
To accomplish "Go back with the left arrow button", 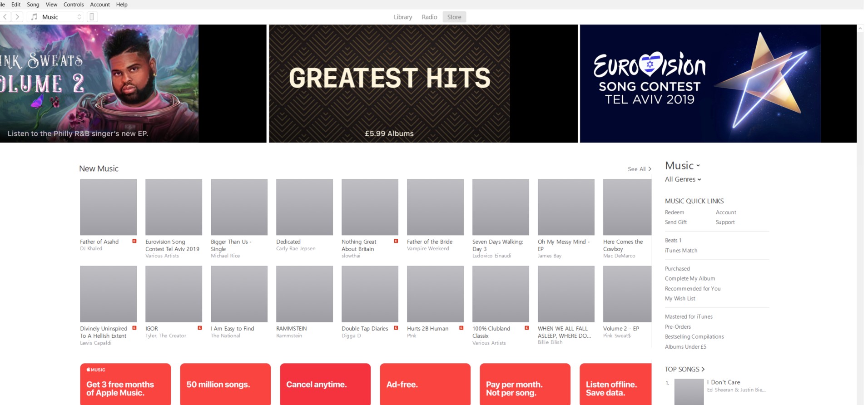I will [x=5, y=17].
